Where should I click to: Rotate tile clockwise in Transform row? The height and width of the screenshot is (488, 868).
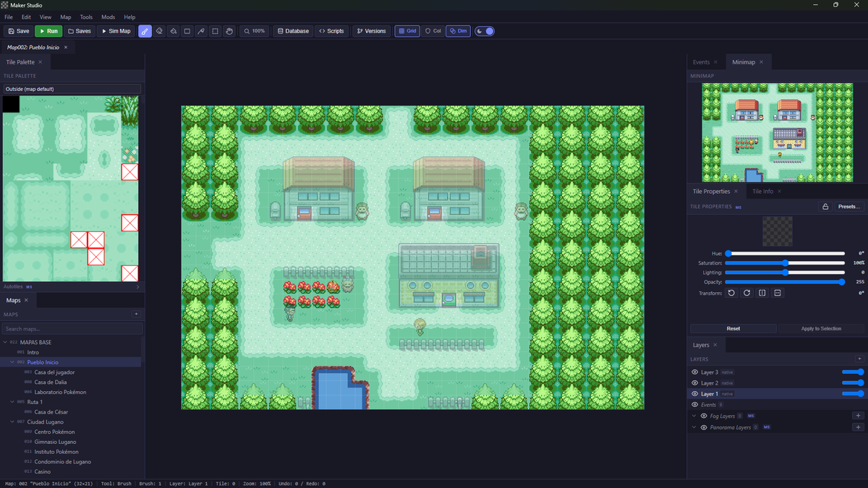[746, 293]
